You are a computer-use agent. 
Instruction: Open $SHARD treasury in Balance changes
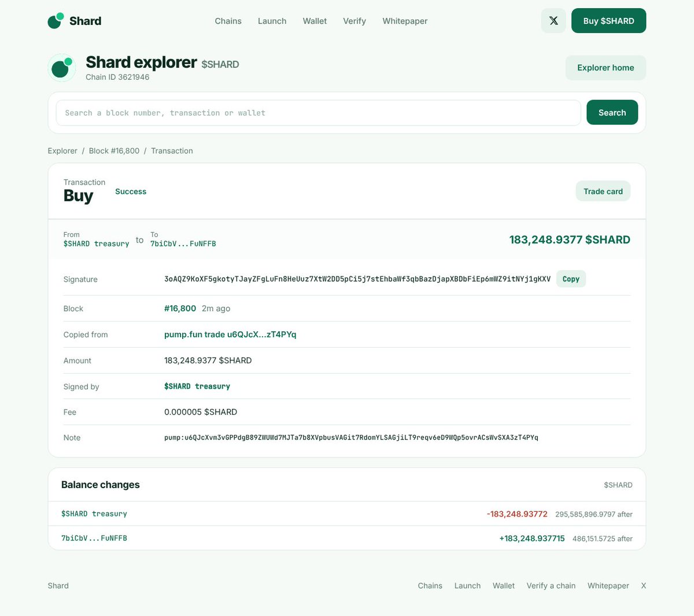(x=94, y=514)
